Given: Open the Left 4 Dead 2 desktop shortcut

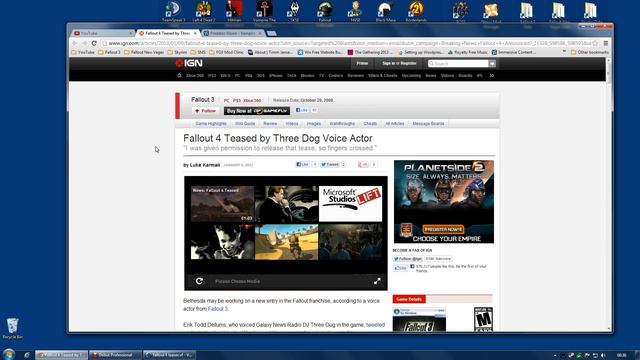Looking at the screenshot, I should click(203, 11).
